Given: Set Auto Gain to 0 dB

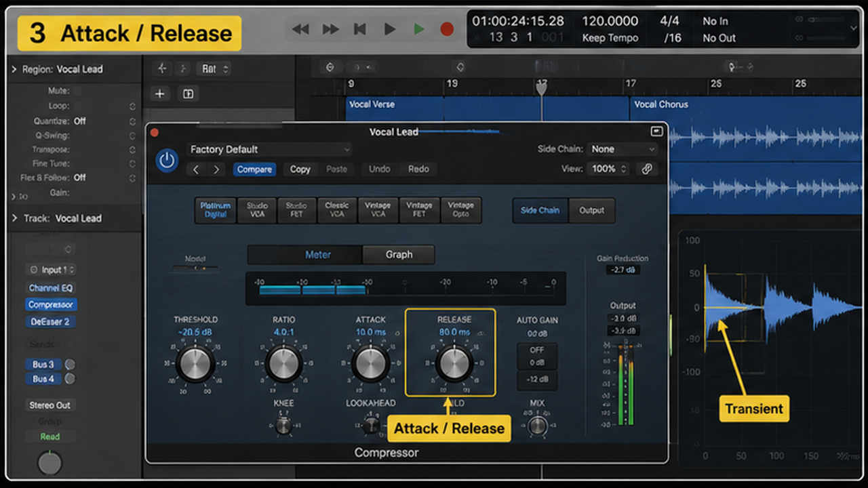Looking at the screenshot, I should click(537, 363).
